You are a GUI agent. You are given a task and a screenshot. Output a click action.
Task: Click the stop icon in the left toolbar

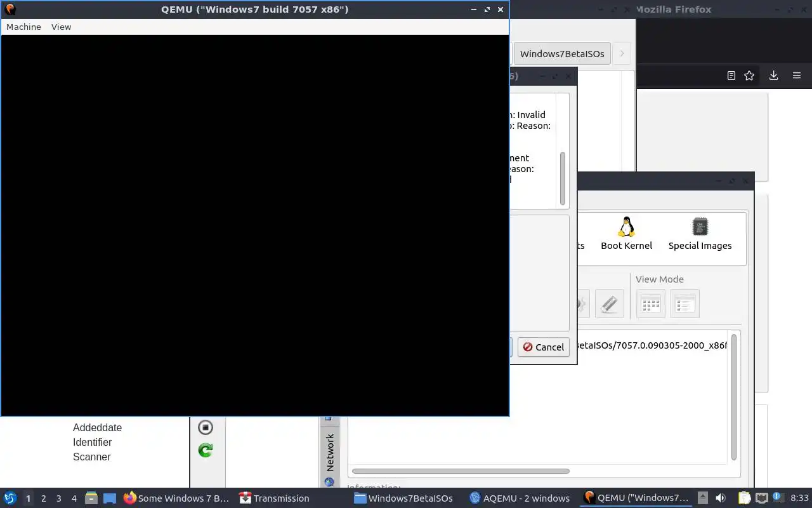[205, 427]
